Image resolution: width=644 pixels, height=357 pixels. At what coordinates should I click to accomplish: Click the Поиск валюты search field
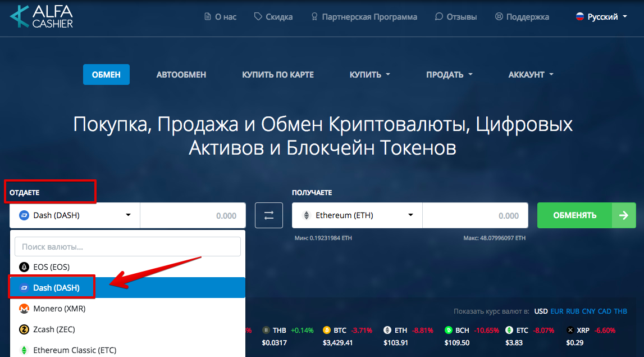(x=127, y=247)
